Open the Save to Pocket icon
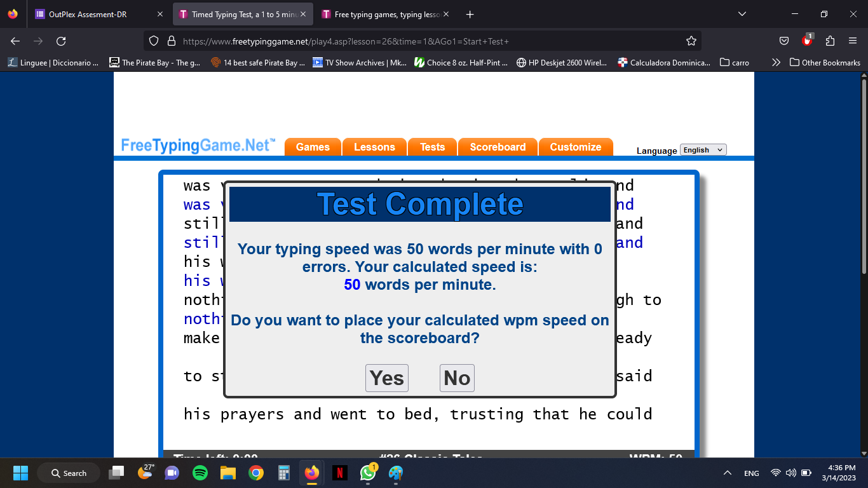Screen dimensions: 868x488 click(x=784, y=41)
